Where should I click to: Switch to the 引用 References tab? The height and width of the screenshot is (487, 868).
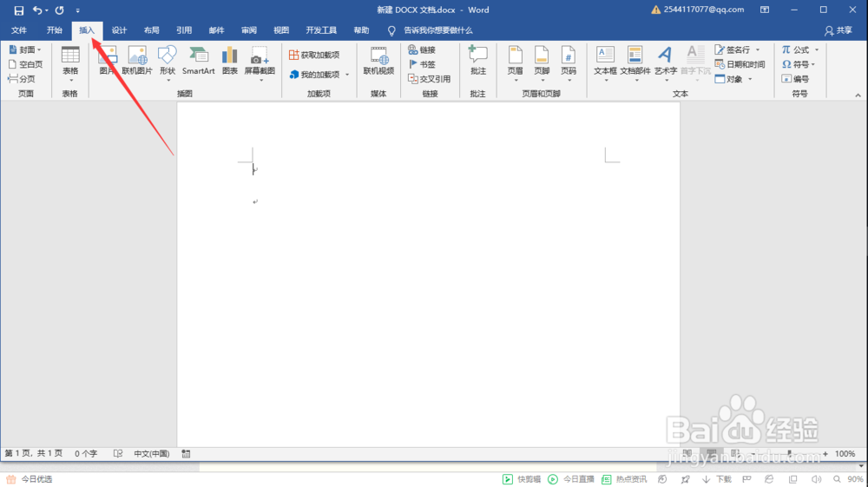[184, 30]
